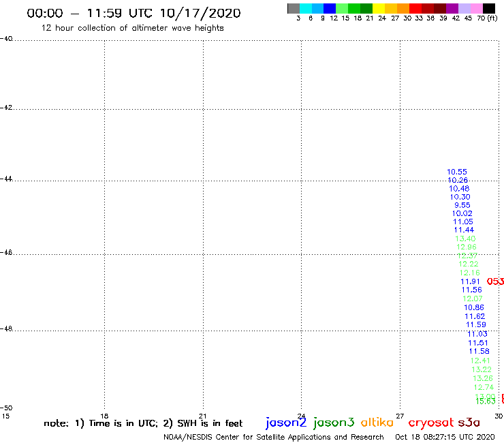Select the wave height value 9.55
This screenshot has height=443, width=504.
pos(462,205)
